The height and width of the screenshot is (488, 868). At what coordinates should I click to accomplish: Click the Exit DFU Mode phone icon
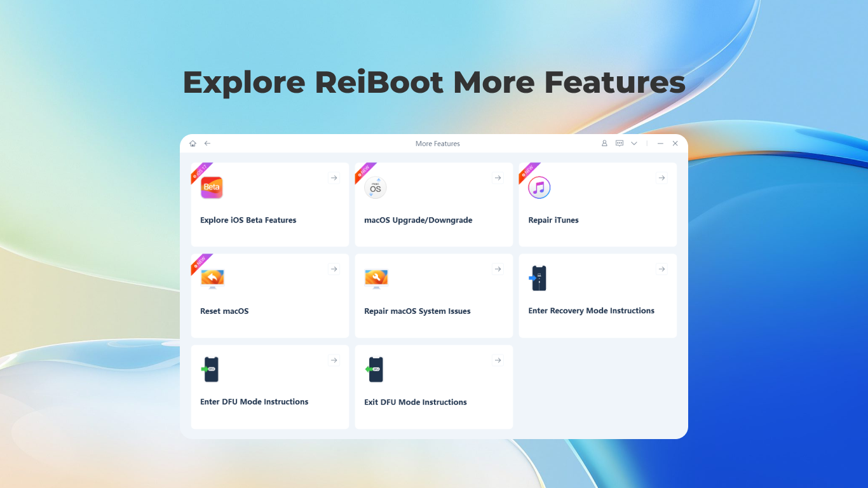[375, 369]
